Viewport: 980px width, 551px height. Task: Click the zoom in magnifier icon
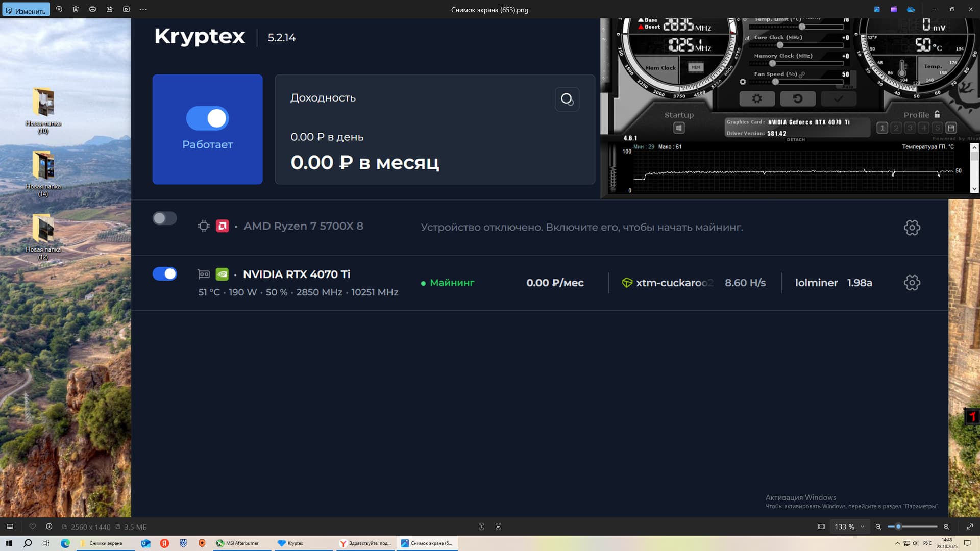pos(946,527)
